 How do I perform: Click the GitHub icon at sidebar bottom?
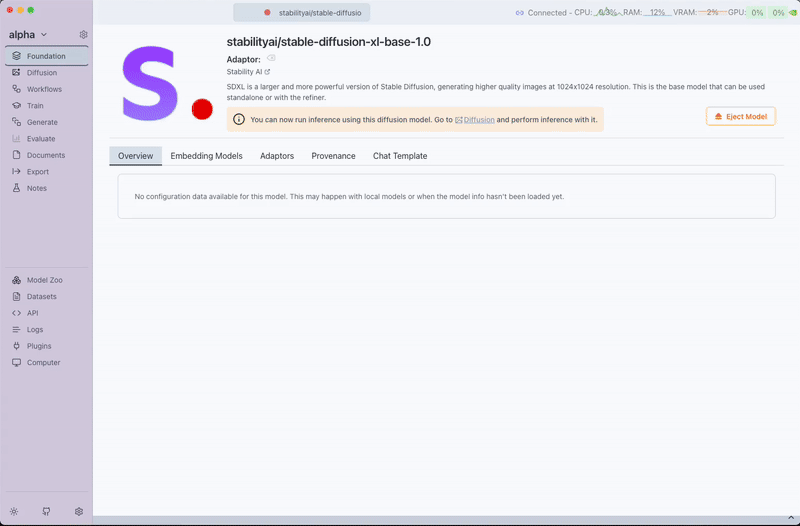click(x=46, y=511)
